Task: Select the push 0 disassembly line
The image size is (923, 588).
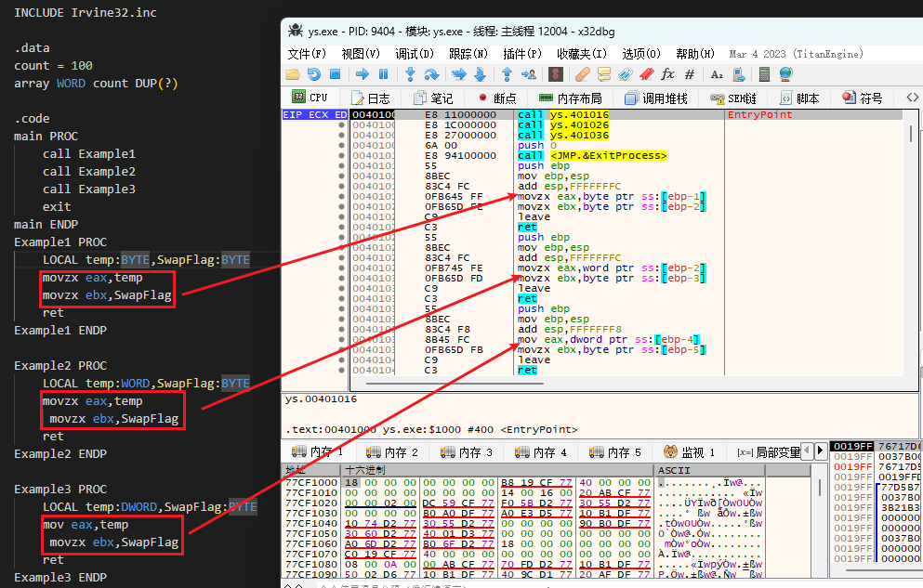Action: click(x=537, y=145)
